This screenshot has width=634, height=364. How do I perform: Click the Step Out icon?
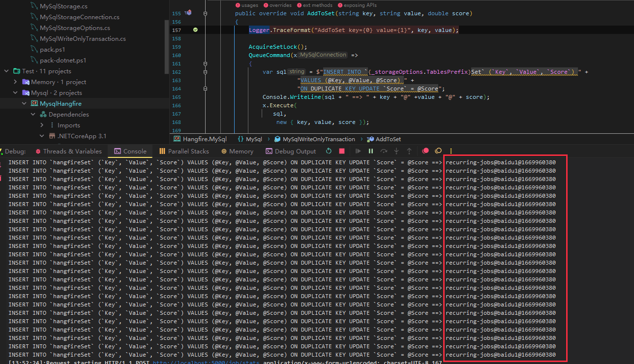(x=409, y=151)
